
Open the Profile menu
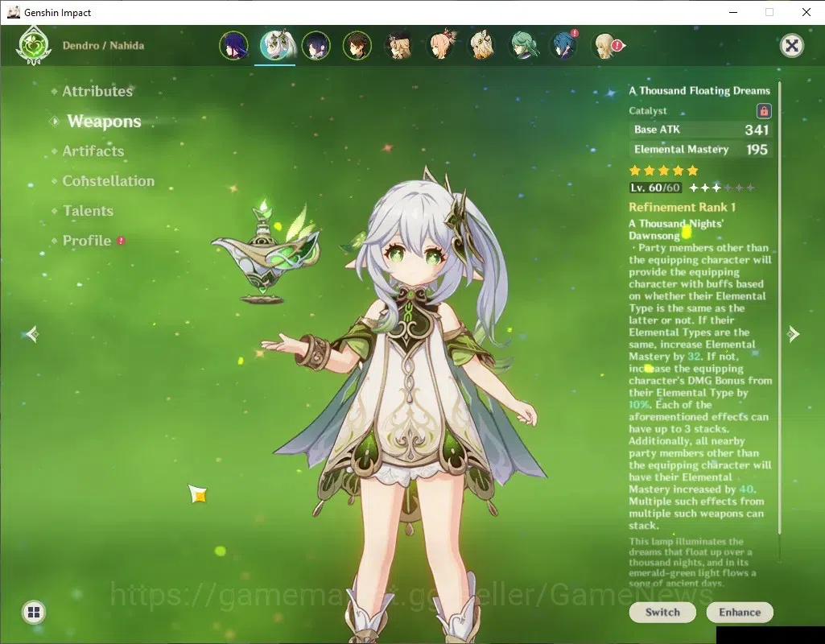tap(87, 241)
